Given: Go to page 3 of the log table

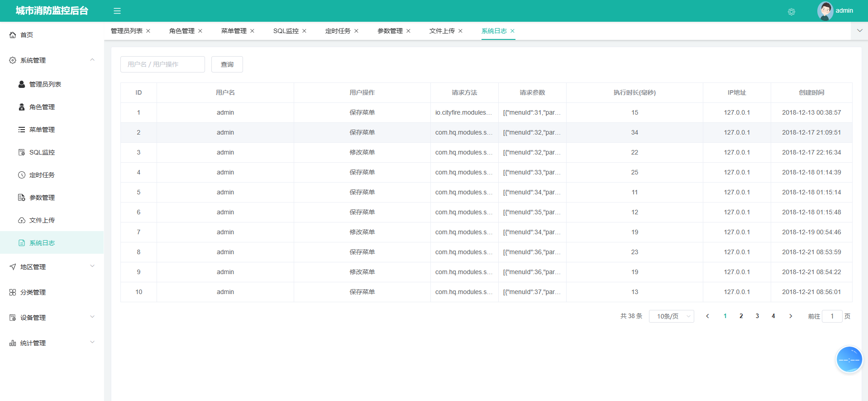Looking at the screenshot, I should (x=757, y=316).
